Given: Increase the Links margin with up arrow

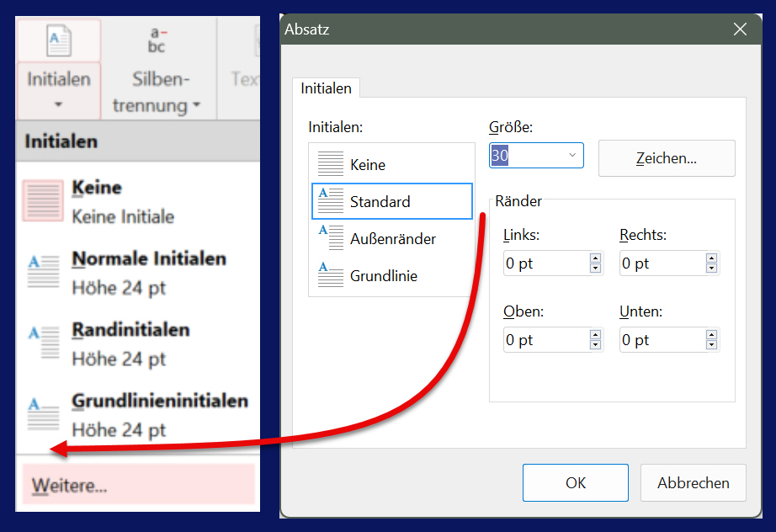Looking at the screenshot, I should (596, 258).
